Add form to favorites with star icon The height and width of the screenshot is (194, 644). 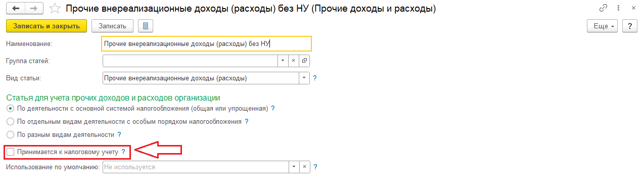(56, 9)
